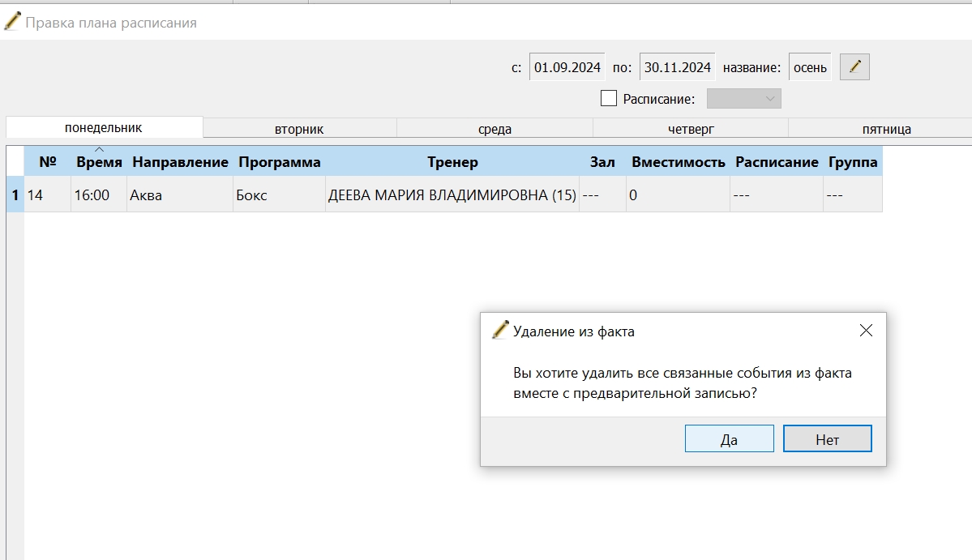
Task: Click the --- cell in the Группа column
Action: pos(853,195)
